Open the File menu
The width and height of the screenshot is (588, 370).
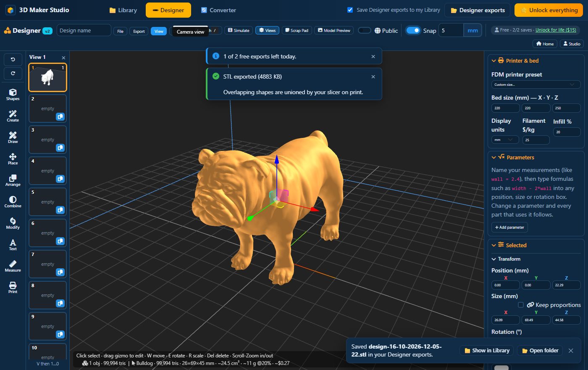[120, 31]
